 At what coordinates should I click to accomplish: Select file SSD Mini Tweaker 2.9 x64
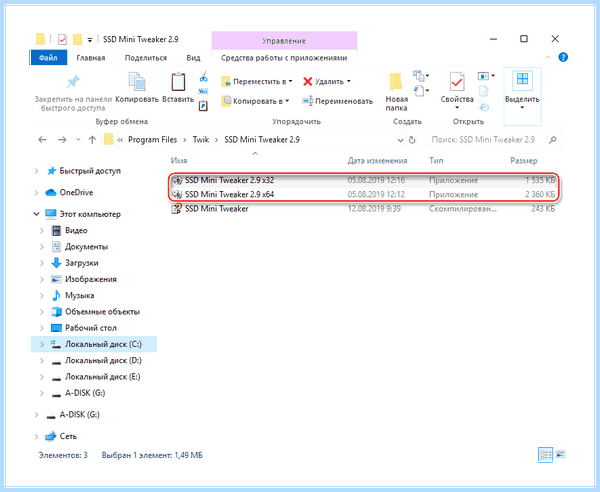click(363, 194)
